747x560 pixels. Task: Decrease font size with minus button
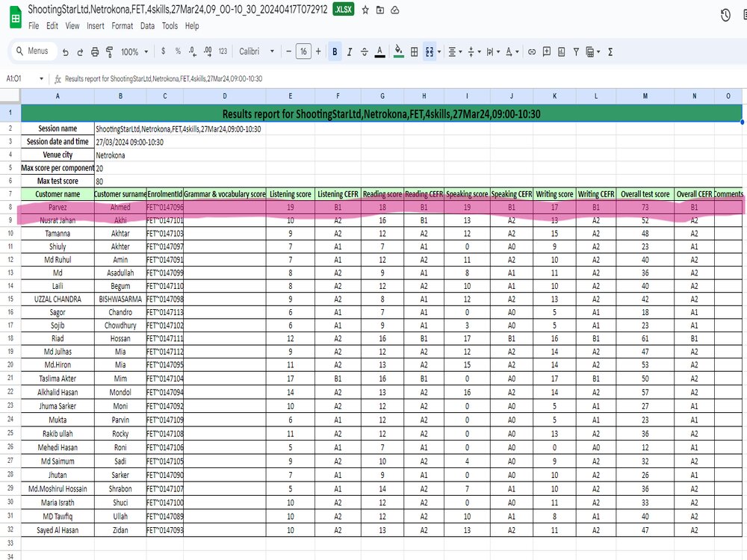288,52
